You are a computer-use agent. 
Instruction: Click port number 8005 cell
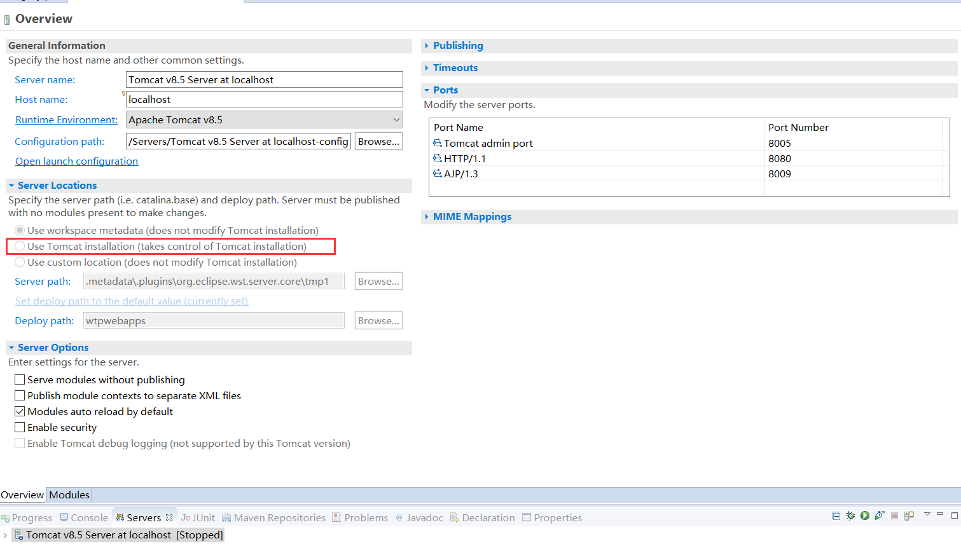780,143
